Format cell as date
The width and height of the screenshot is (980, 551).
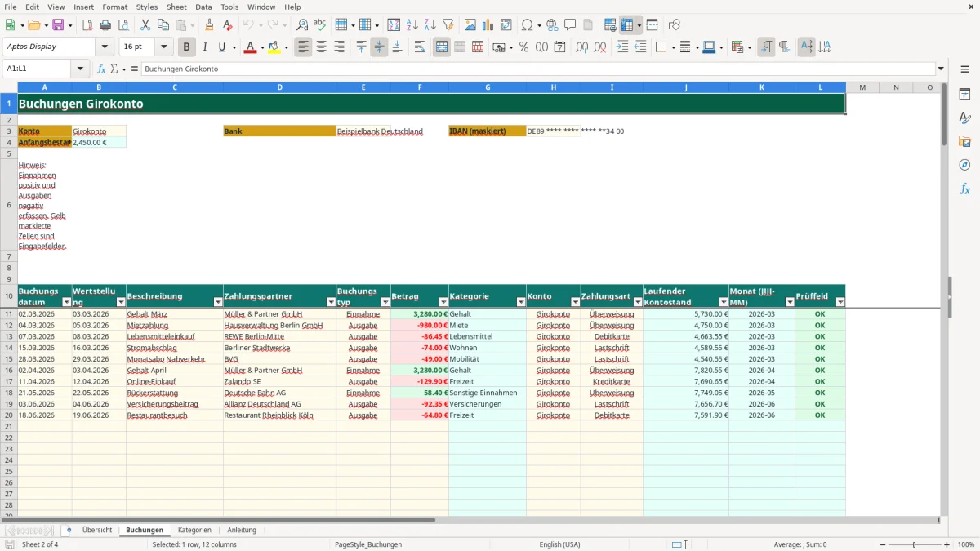559,47
